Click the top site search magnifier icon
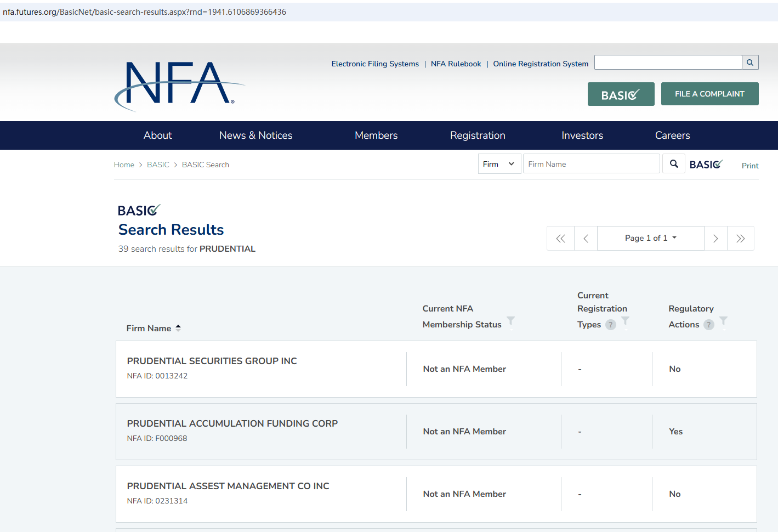778x532 pixels. coord(750,63)
